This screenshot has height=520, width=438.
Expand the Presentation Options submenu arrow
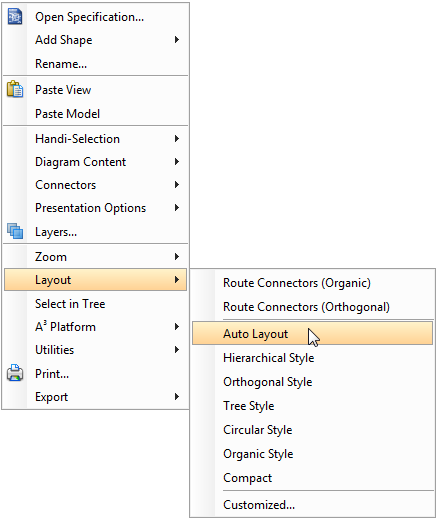(177, 208)
